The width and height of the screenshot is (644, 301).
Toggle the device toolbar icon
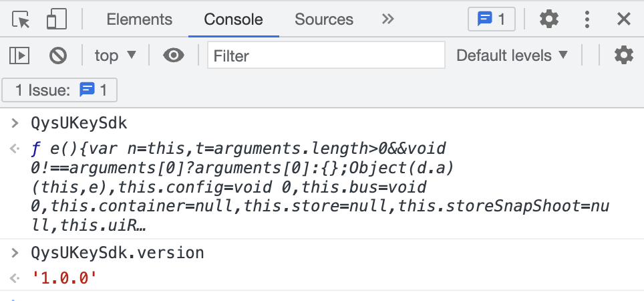point(57,19)
